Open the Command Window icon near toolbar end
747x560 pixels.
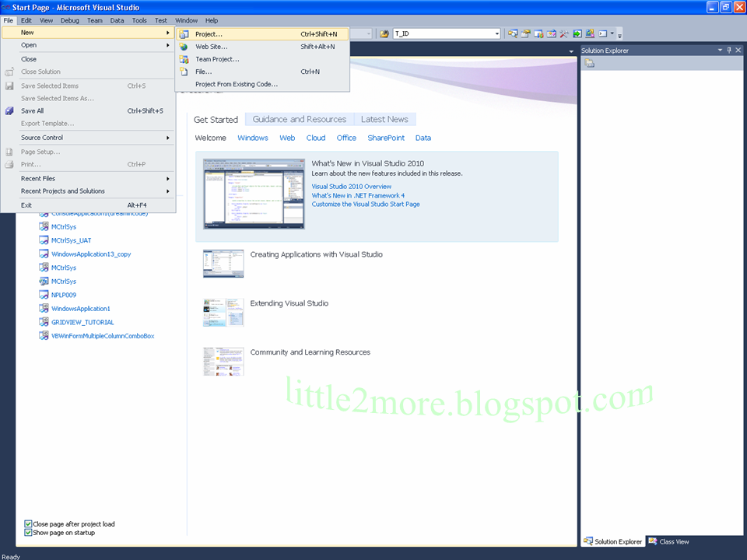tap(601, 33)
